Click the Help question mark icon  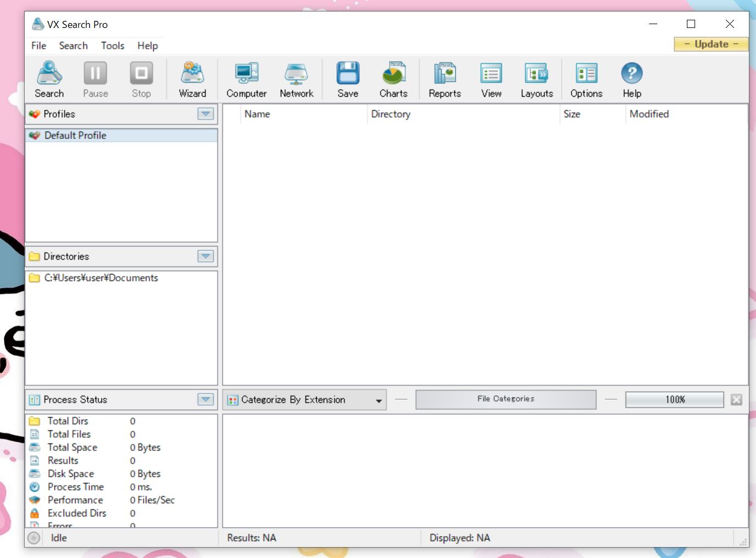click(632, 73)
